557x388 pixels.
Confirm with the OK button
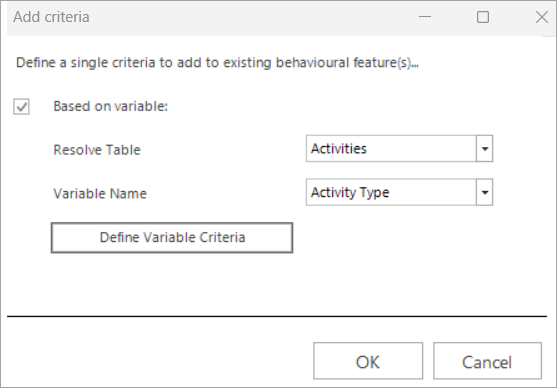368,361
